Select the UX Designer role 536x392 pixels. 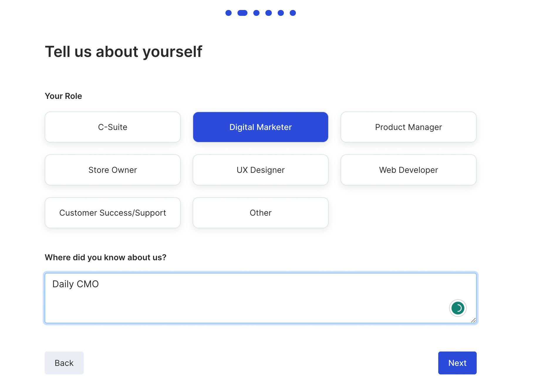(261, 170)
